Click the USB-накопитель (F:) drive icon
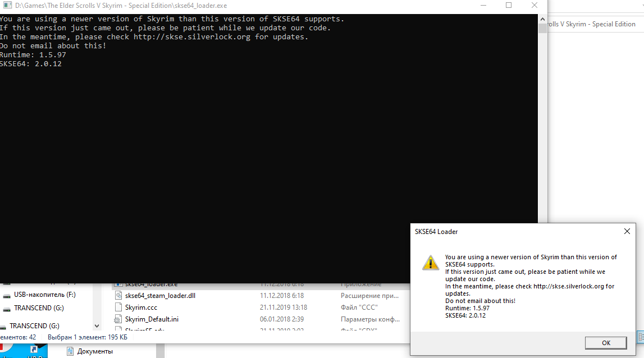 click(x=7, y=295)
